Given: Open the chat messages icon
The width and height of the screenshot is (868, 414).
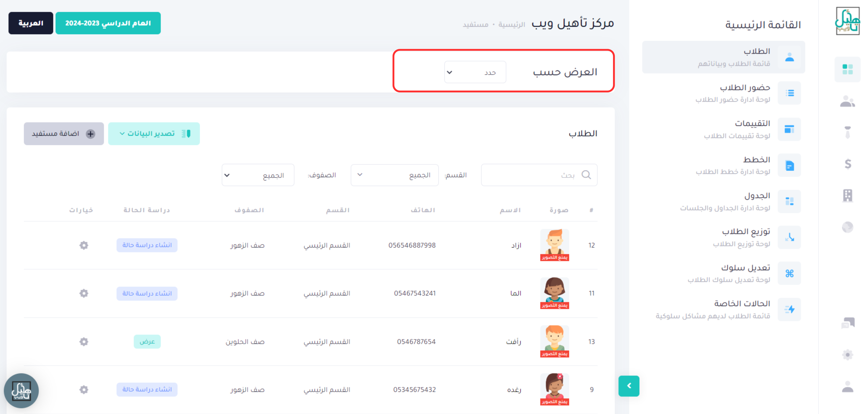Looking at the screenshot, I should (848, 323).
